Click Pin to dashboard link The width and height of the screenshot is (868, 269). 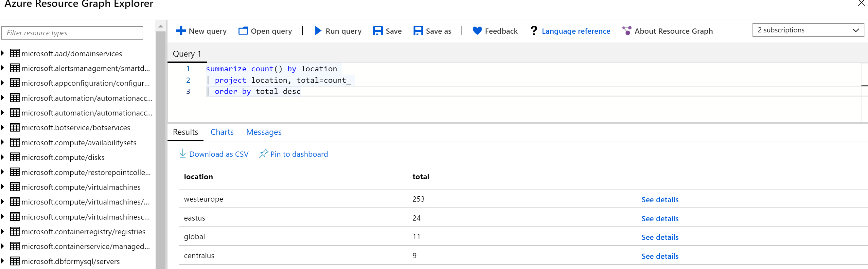tap(299, 154)
